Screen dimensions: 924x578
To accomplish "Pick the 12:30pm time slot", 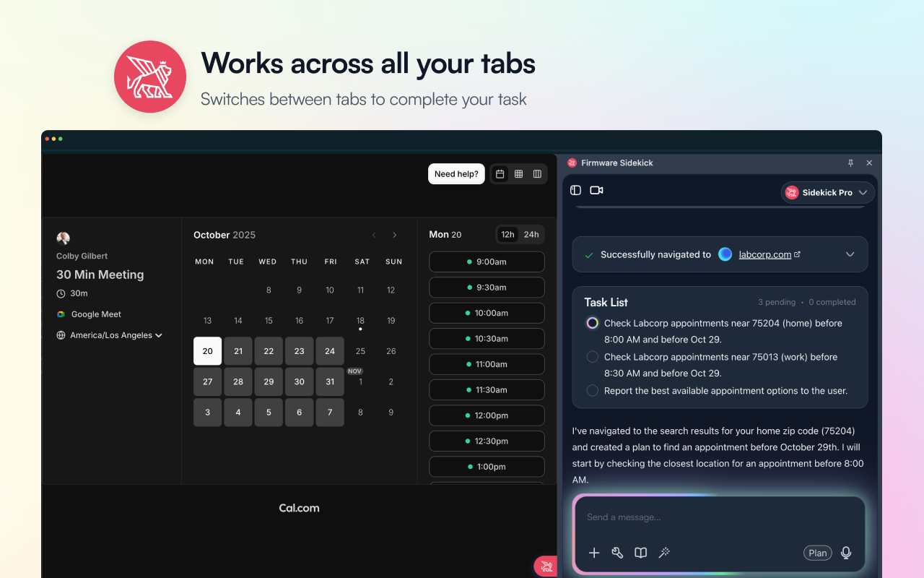I will 487,441.
